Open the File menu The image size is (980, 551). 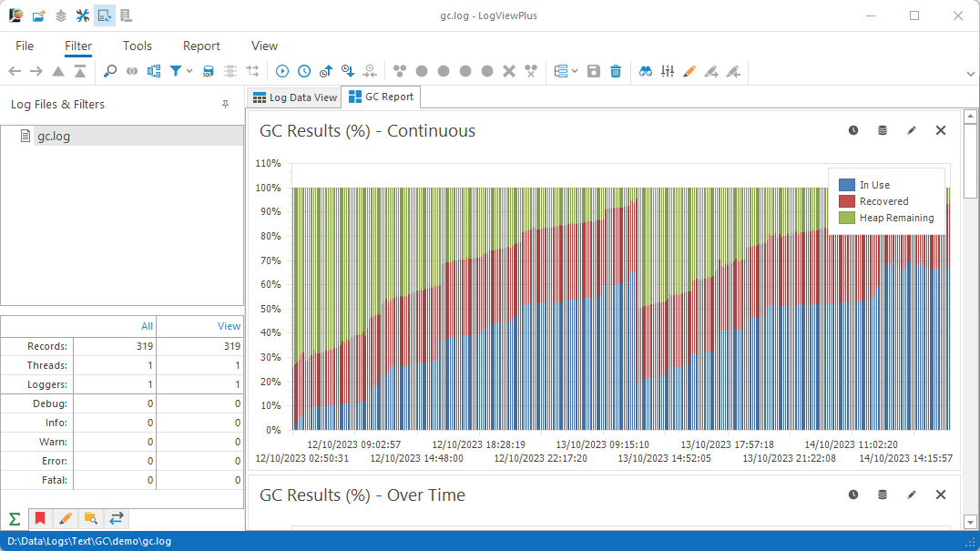pos(25,46)
